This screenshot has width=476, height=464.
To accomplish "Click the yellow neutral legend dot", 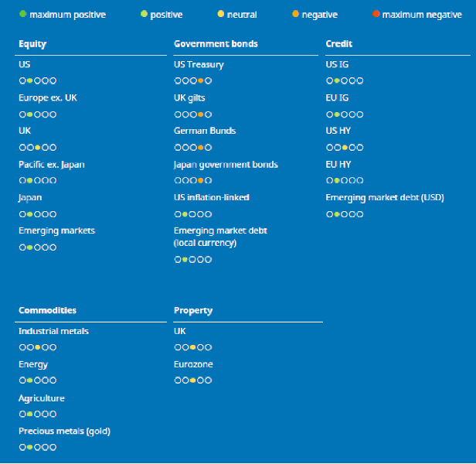I will pyautogui.click(x=220, y=15).
